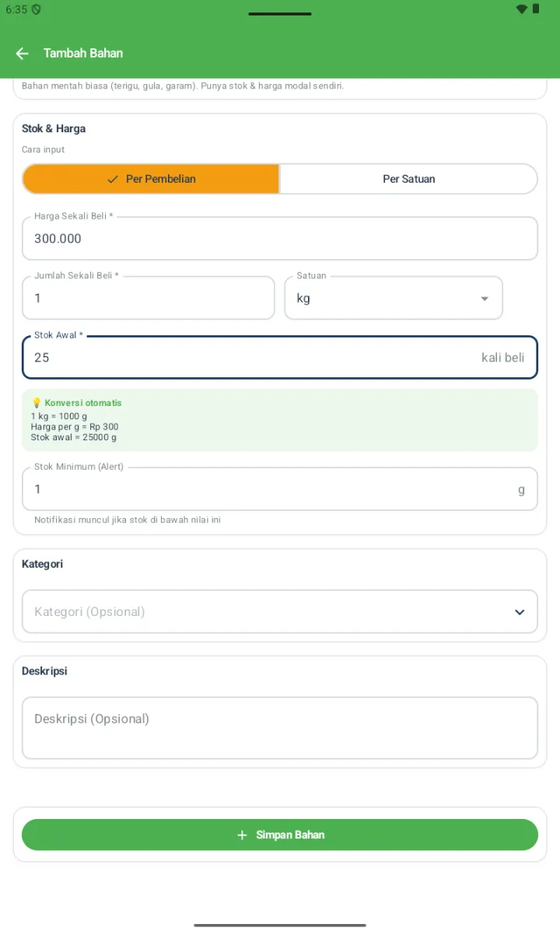Open the Satuan kg dropdown

pyautogui.click(x=394, y=298)
